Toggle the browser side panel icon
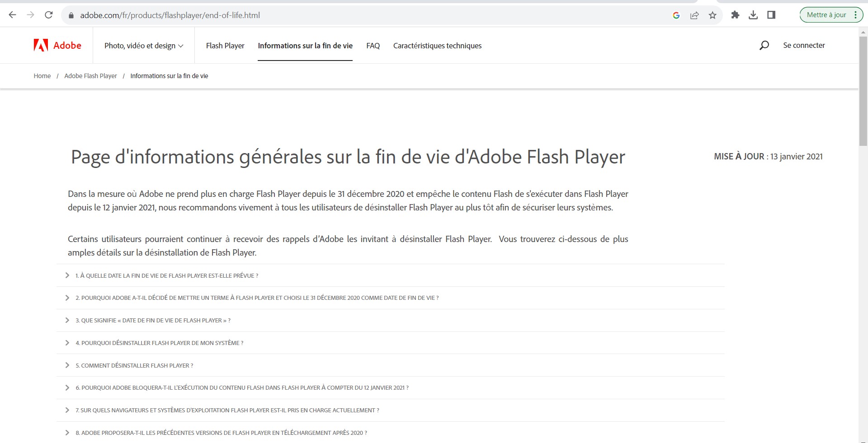 771,15
